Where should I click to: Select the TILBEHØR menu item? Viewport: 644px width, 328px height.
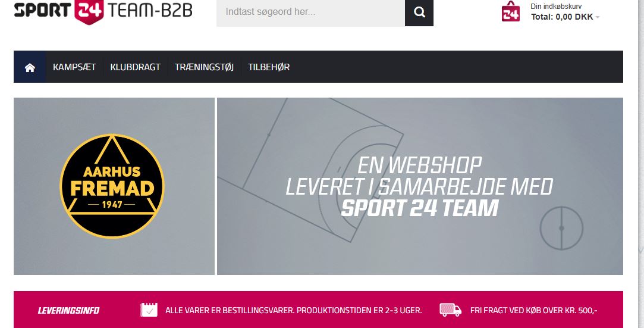(x=269, y=67)
